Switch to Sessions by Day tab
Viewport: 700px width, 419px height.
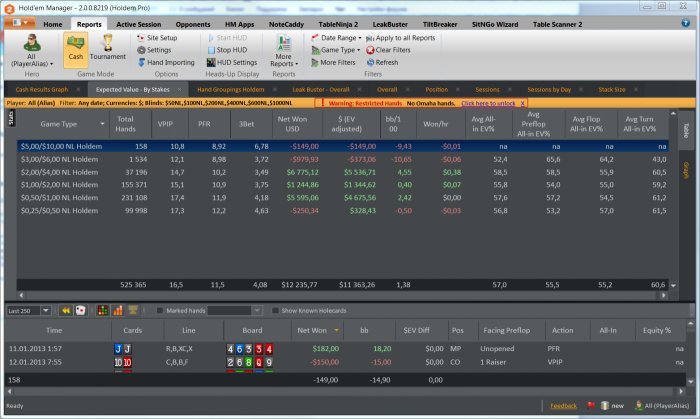coord(549,90)
